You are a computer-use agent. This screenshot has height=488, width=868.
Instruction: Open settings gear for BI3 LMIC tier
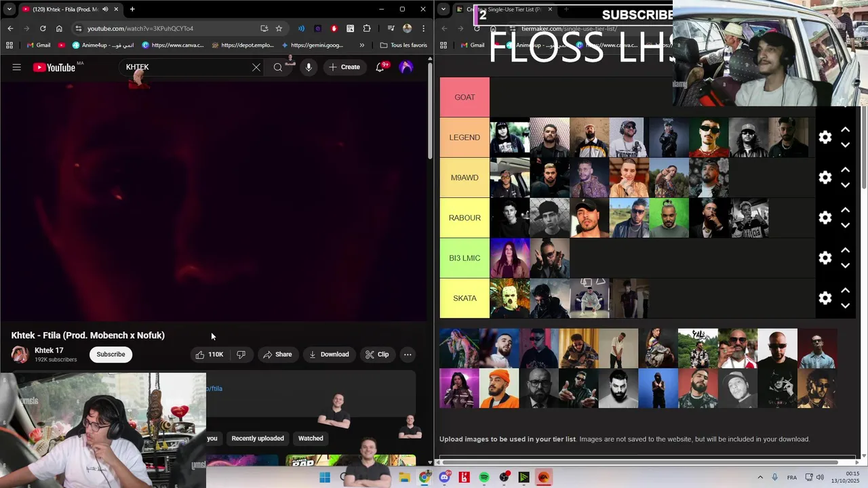click(x=825, y=258)
